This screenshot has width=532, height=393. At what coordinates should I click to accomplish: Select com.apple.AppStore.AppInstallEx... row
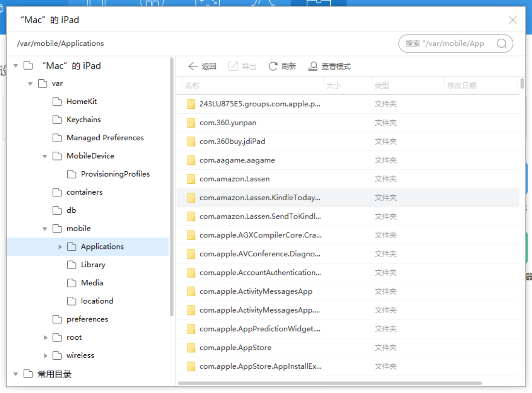tap(348, 366)
